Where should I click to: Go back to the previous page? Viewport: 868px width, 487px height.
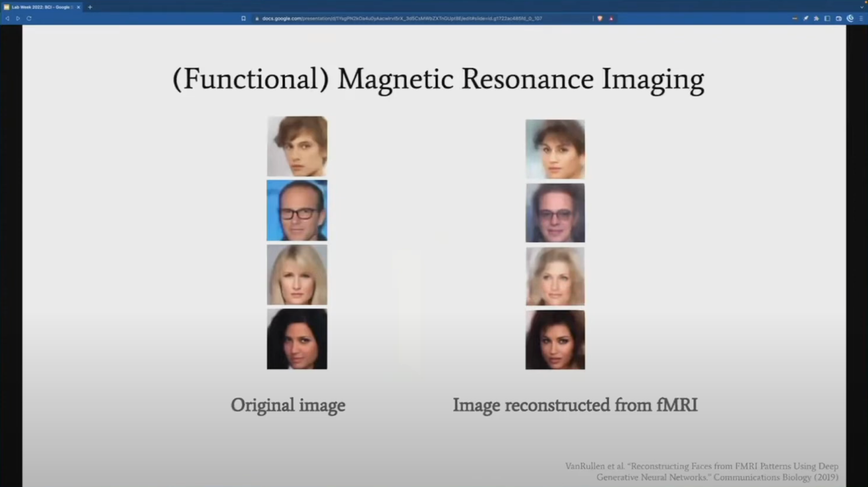[x=8, y=18]
